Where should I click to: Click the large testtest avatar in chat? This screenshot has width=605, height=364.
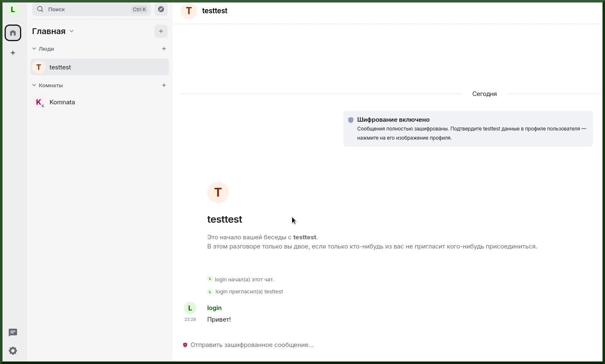218,192
